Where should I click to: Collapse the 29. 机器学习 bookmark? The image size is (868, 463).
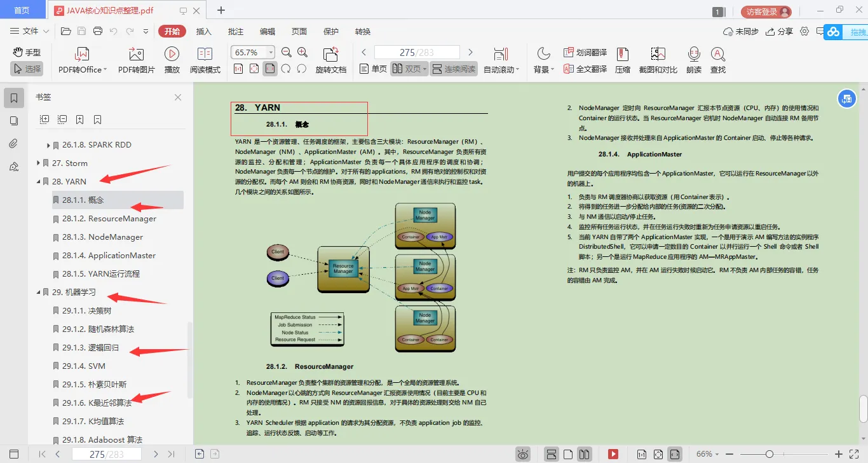coord(39,293)
